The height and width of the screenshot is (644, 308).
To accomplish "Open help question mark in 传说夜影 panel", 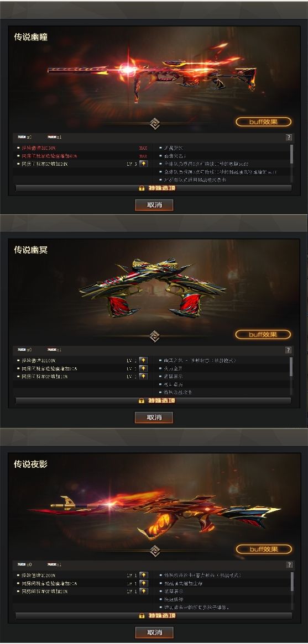I will pyautogui.click(x=290, y=564).
